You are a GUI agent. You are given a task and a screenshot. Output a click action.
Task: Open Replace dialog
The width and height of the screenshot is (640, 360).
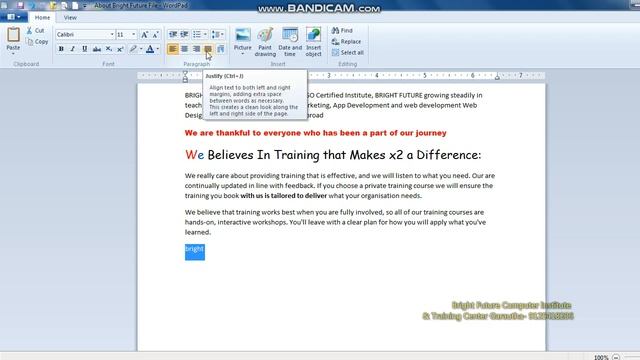346,42
